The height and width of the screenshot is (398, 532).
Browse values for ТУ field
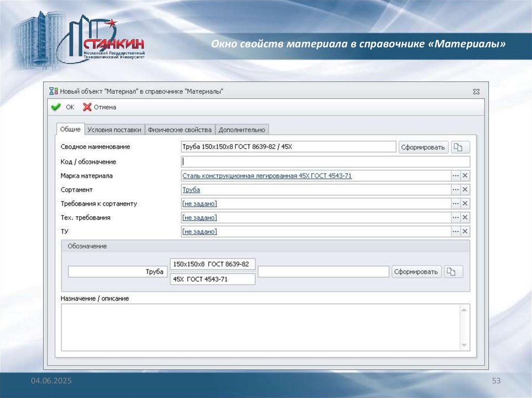[x=455, y=231]
